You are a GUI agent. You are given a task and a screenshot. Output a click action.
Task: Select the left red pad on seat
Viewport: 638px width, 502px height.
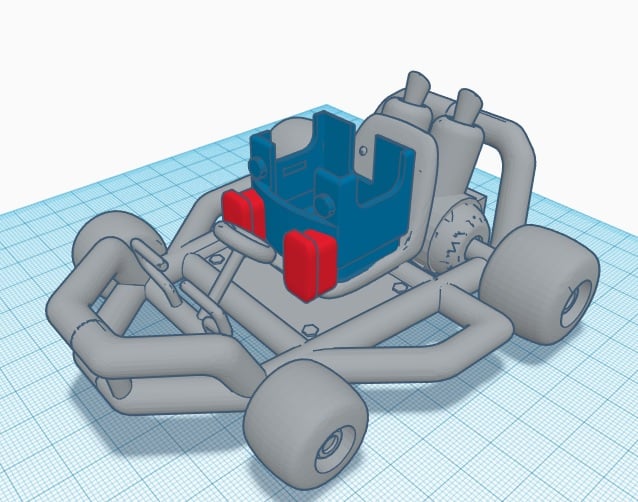pyautogui.click(x=243, y=212)
